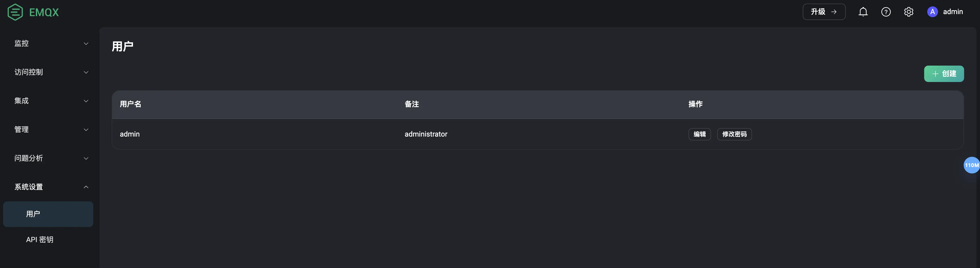Click the plus icon on 创建 button
The height and width of the screenshot is (268, 980).
click(x=935, y=74)
